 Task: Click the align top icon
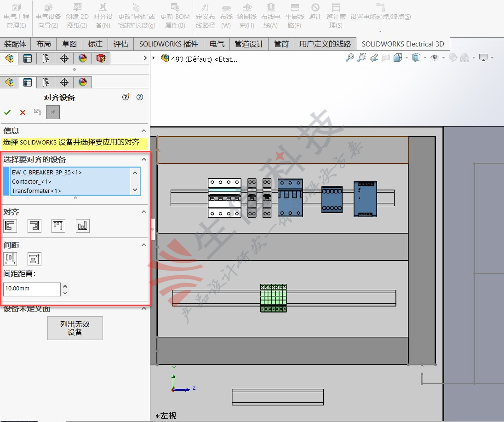pos(58,226)
